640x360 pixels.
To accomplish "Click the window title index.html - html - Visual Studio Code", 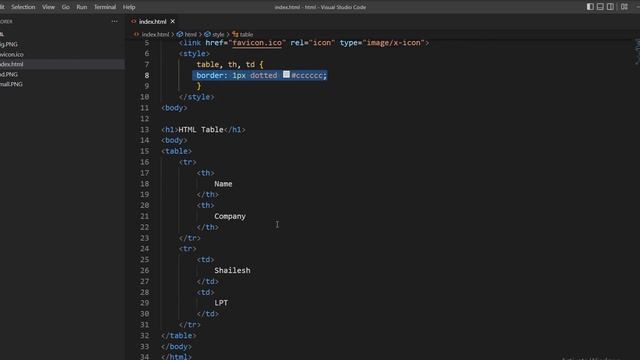I will point(320,7).
